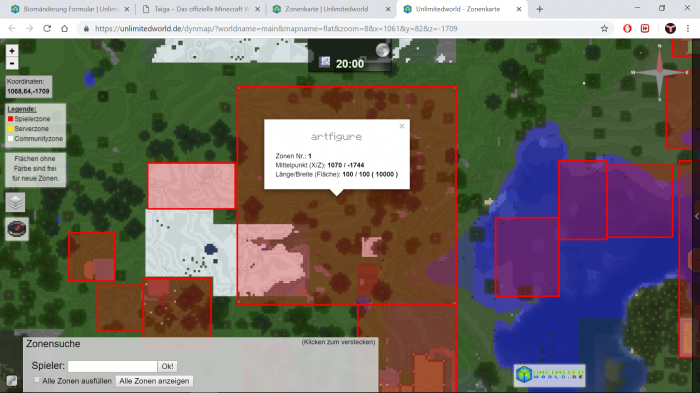Click the browser back arrow
This screenshot has width=700, height=393.
tap(12, 29)
